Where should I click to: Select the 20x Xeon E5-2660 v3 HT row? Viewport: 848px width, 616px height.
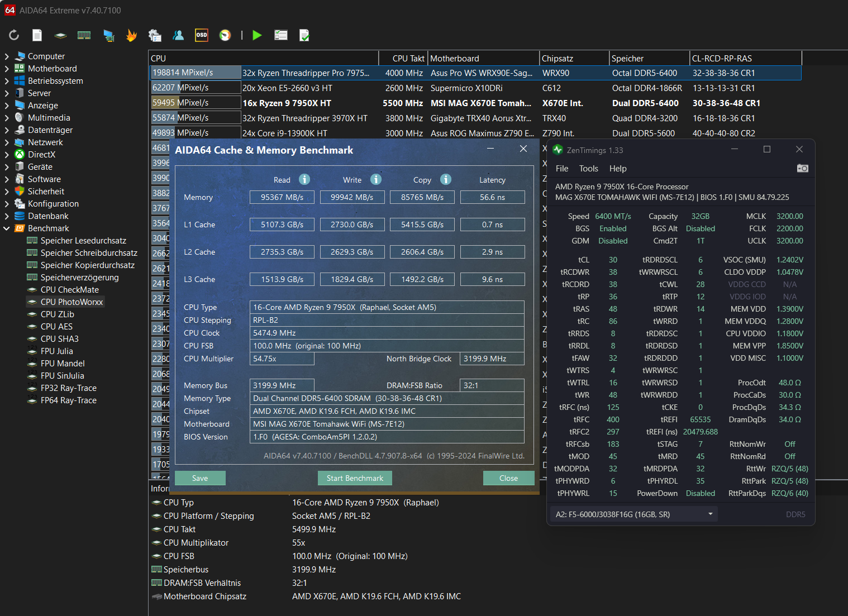point(475,88)
